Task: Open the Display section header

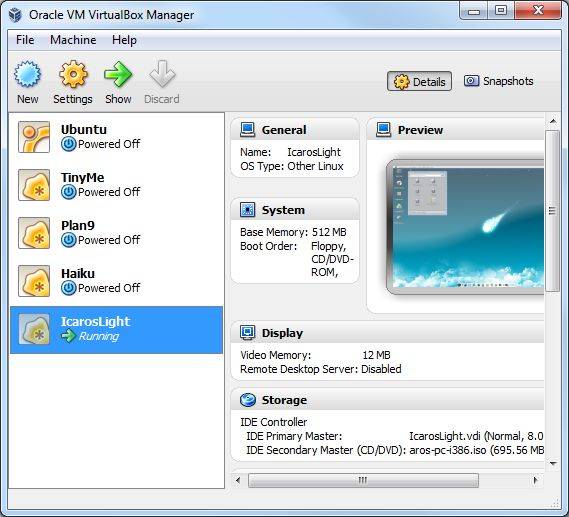Action: [387, 333]
